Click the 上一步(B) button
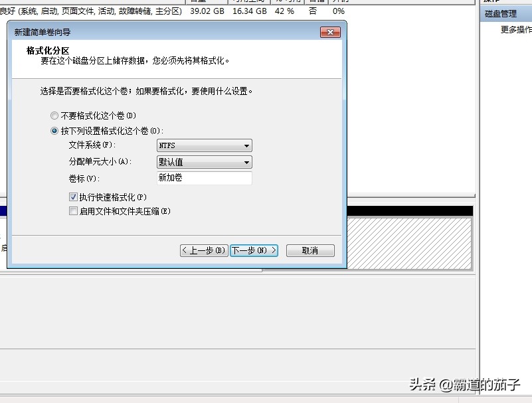Screen dimensions: 532x403 (204, 250)
